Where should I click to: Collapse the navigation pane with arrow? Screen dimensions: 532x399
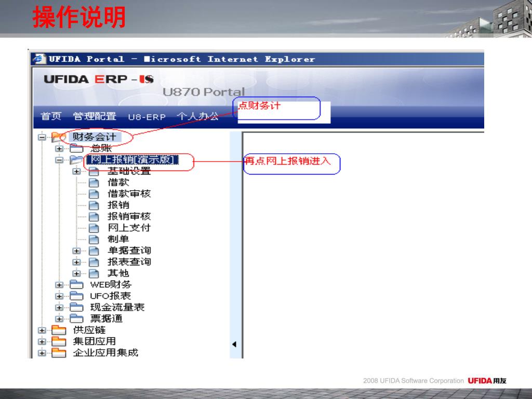tap(234, 344)
